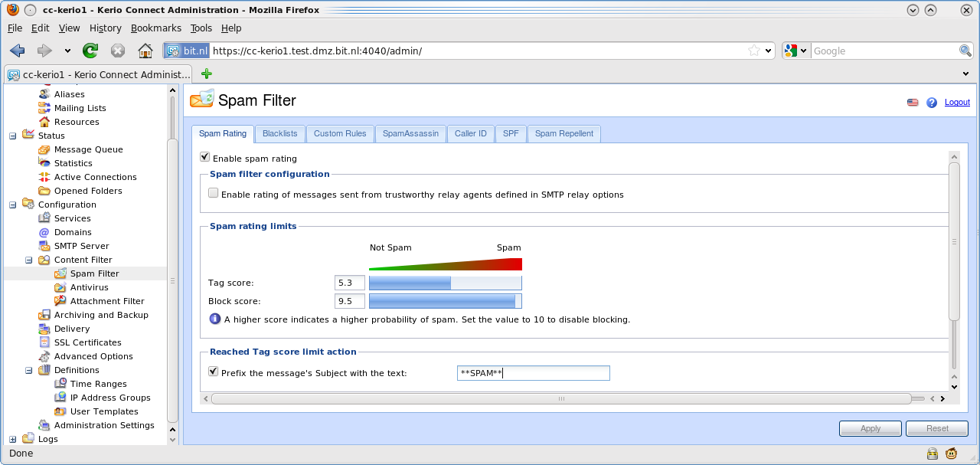This screenshot has width=980, height=465.
Task: Click the Services icon in sidebar
Action: pyautogui.click(x=44, y=218)
